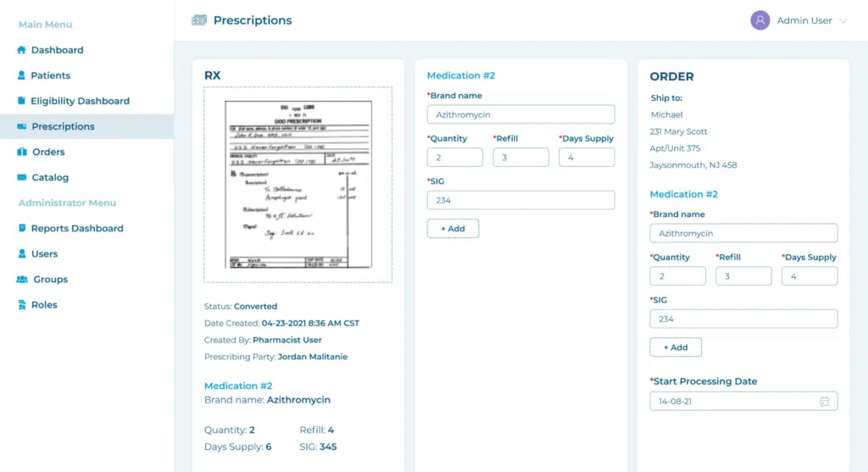Focus middle panel SIG field
Screen dimensions: 868x472
coord(520,200)
